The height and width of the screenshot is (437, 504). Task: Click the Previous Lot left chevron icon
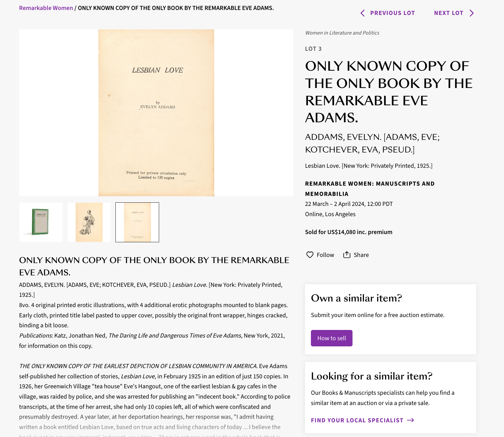pyautogui.click(x=362, y=13)
